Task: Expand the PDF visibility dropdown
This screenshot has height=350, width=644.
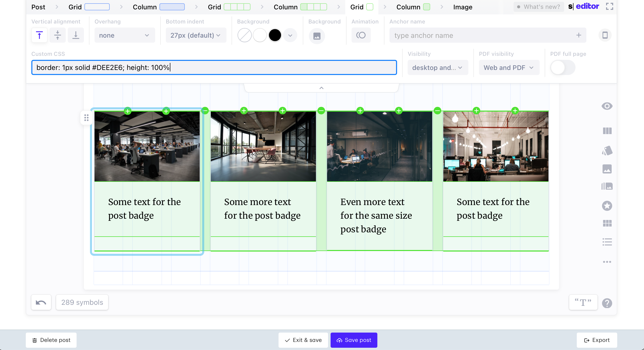Action: pyautogui.click(x=509, y=68)
